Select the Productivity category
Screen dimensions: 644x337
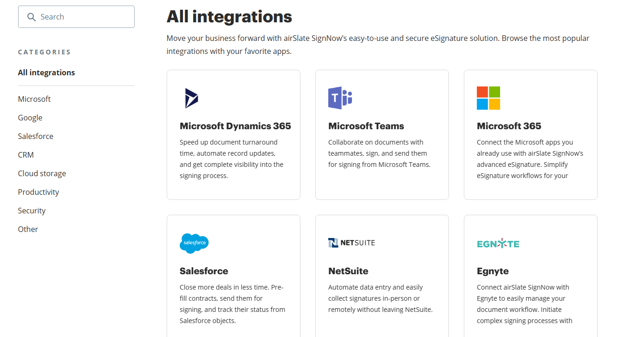(x=39, y=192)
